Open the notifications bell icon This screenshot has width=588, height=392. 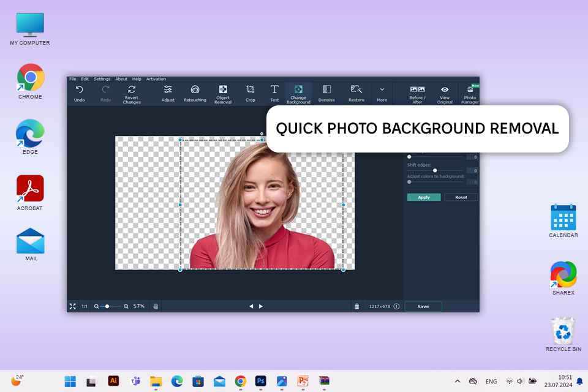(x=579, y=382)
